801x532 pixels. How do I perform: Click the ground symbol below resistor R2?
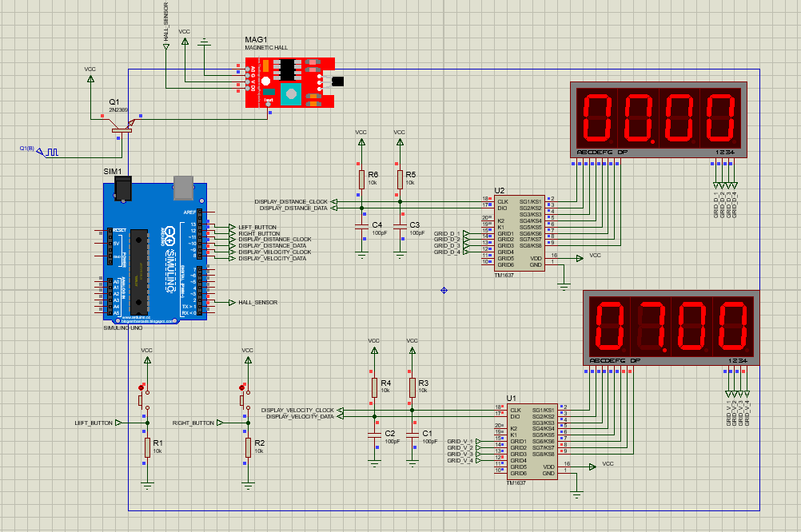248,486
